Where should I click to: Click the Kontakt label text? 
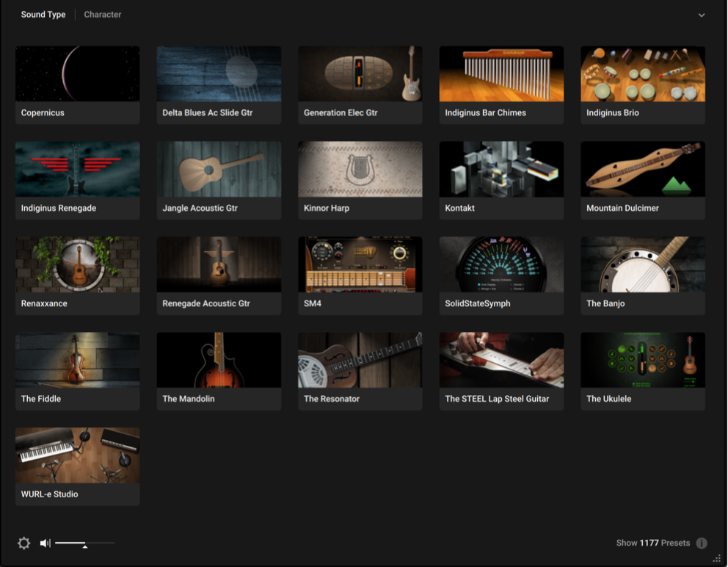[459, 208]
